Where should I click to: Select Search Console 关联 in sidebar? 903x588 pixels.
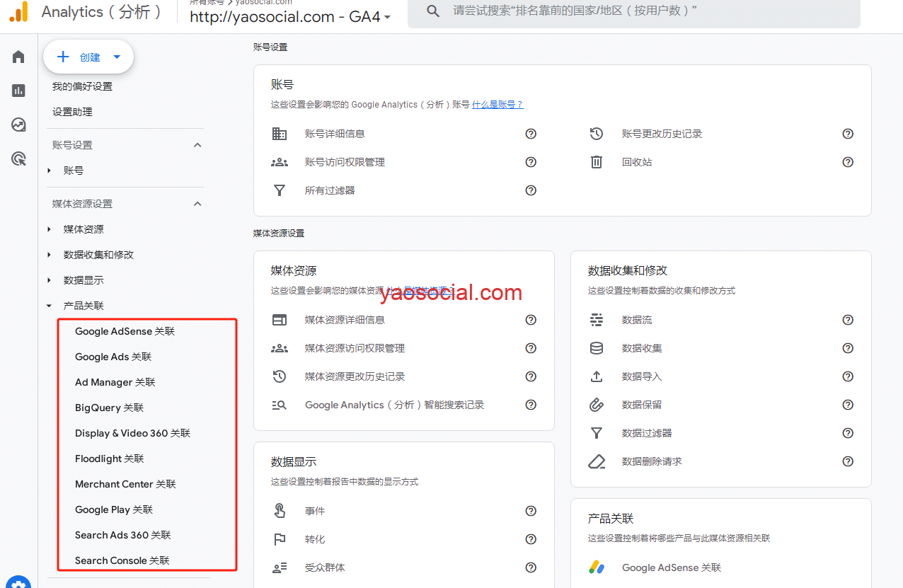click(122, 560)
